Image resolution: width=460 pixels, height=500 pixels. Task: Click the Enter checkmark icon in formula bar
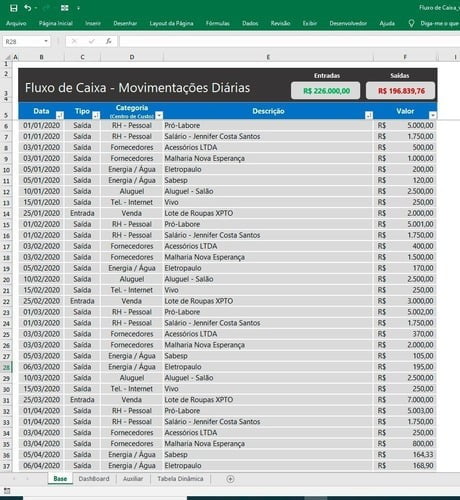pyautogui.click(x=92, y=41)
